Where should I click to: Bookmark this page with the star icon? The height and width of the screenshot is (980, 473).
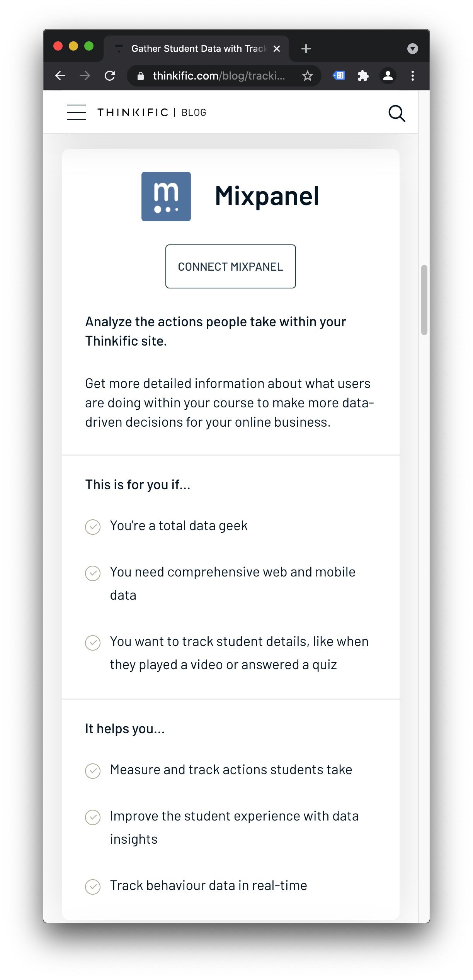coord(308,76)
